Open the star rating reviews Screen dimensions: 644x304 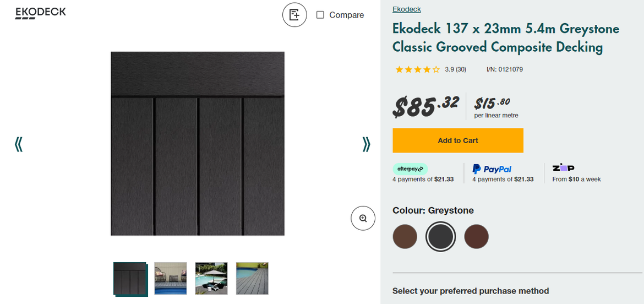pyautogui.click(x=418, y=69)
